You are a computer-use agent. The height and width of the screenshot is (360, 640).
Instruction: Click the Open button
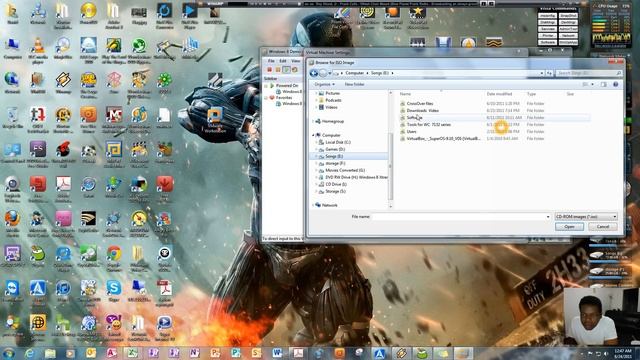coord(569,227)
